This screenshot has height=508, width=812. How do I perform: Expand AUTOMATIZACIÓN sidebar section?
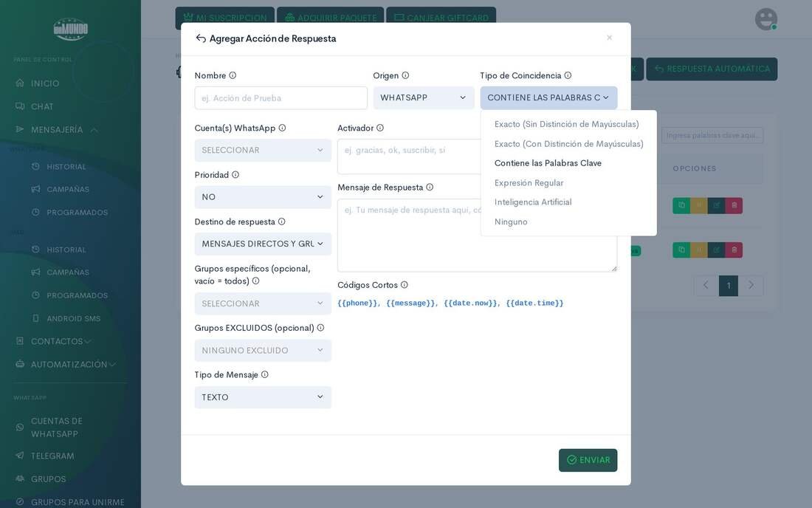(65, 364)
